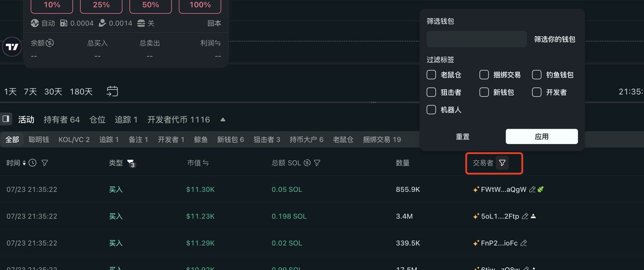
Task: Click the total SOL filter funnel
Action: 317,163
